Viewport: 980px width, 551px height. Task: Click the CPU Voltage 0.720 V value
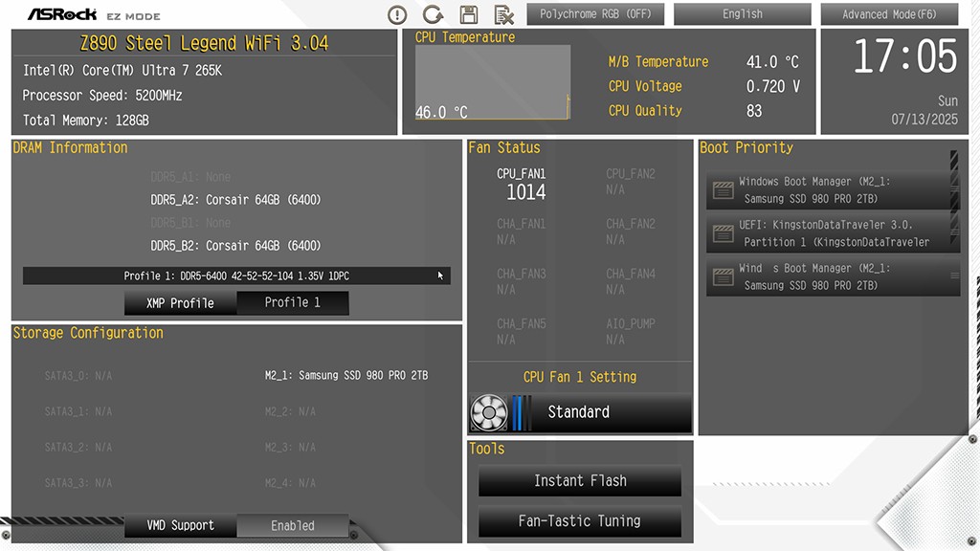click(773, 86)
